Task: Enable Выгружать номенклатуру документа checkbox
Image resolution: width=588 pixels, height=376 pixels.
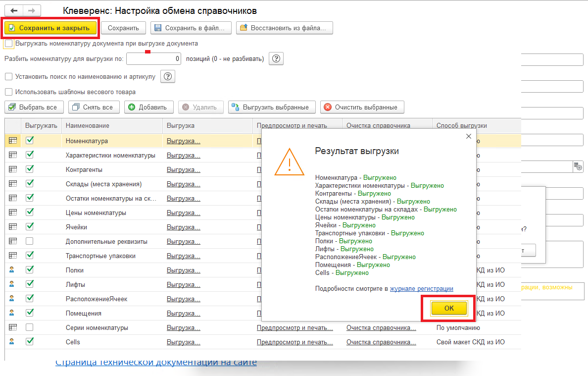Action: 9,44
